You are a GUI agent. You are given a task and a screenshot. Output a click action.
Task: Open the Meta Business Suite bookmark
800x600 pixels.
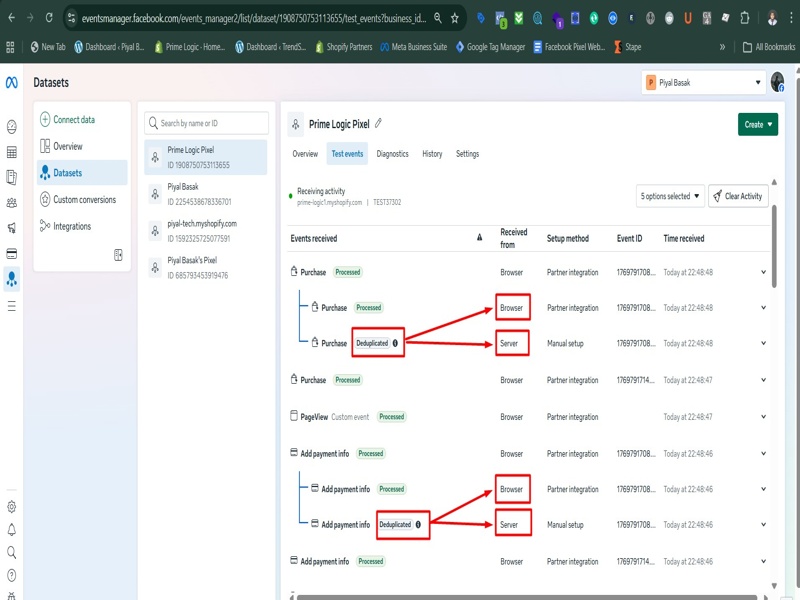(x=414, y=47)
